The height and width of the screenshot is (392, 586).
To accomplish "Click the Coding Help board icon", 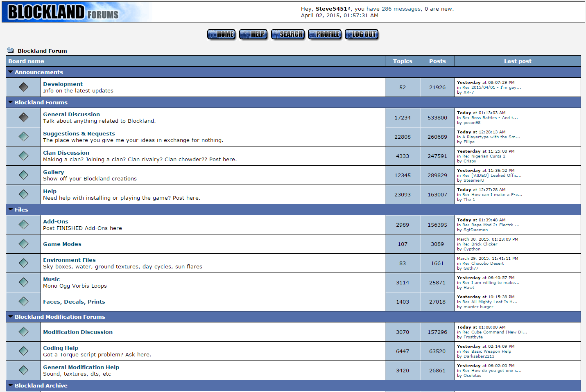I will click(23, 351).
